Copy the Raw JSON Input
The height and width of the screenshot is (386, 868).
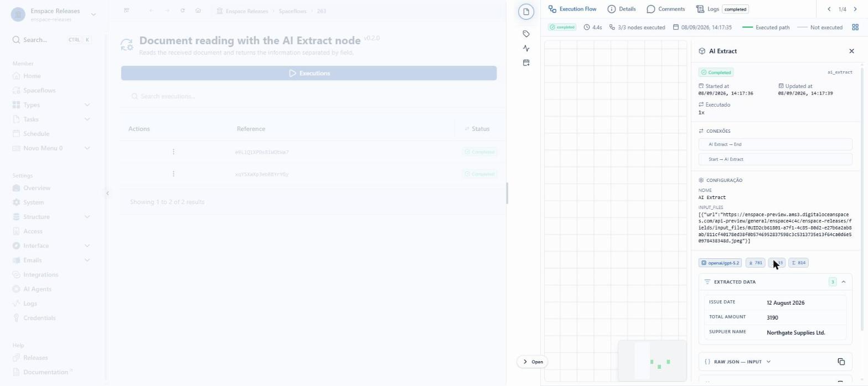tap(841, 362)
